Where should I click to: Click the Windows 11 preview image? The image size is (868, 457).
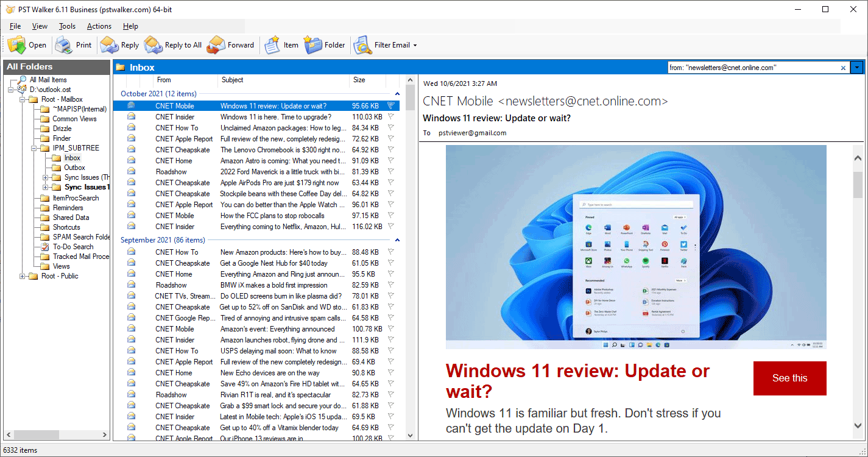coord(636,247)
